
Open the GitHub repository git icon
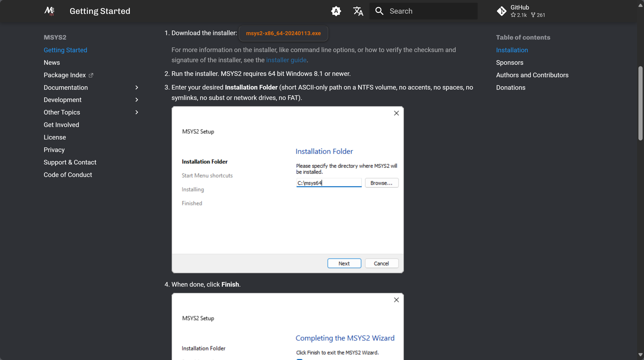tap(502, 11)
